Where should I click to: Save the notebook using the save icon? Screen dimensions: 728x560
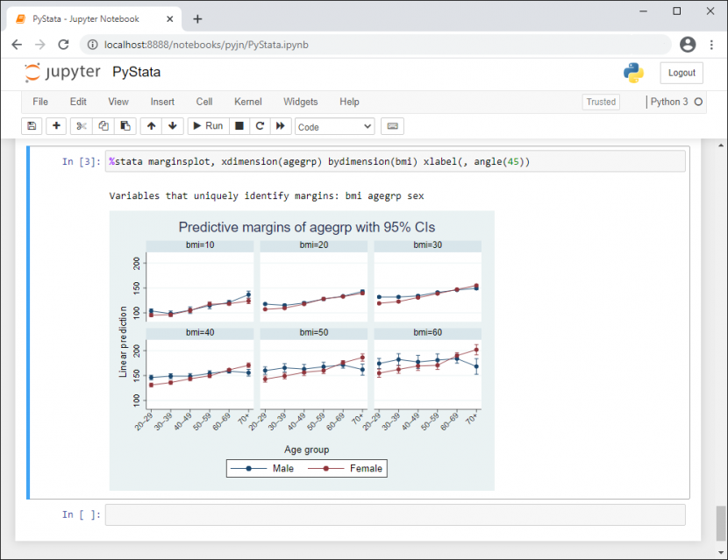31,126
